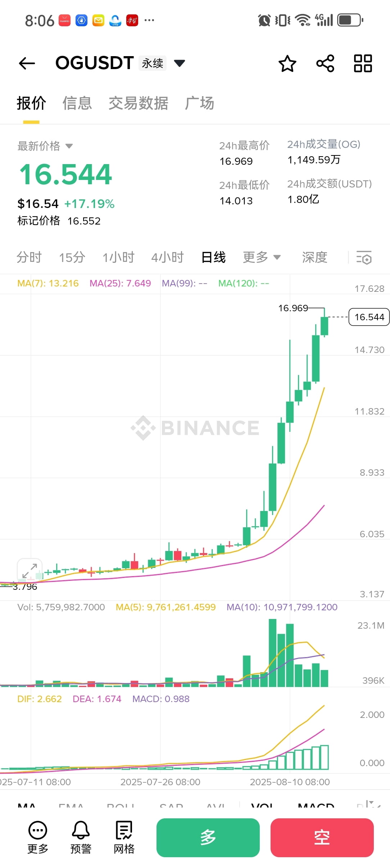Select the 日线 timeframe
Viewport: 390px width, 868px height.
[x=213, y=257]
